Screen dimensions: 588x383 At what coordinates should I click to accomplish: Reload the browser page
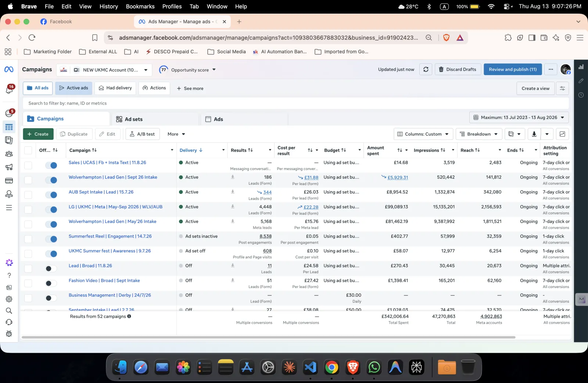coord(32,38)
